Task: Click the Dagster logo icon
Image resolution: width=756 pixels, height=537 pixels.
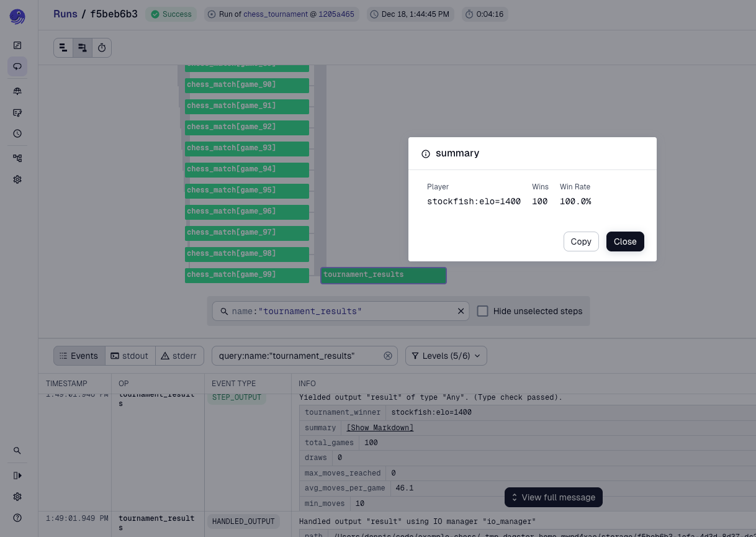Action: click(17, 17)
